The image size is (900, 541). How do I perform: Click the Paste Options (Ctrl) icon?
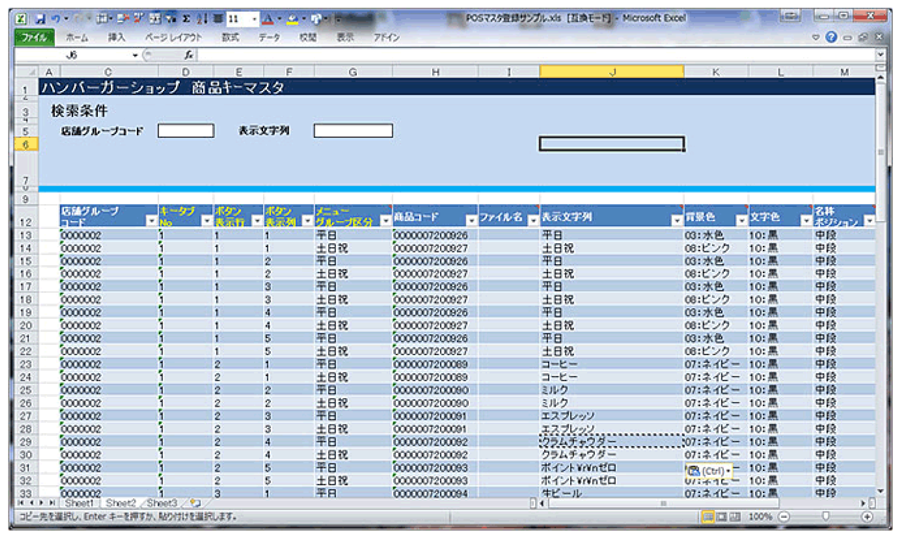[x=708, y=471]
